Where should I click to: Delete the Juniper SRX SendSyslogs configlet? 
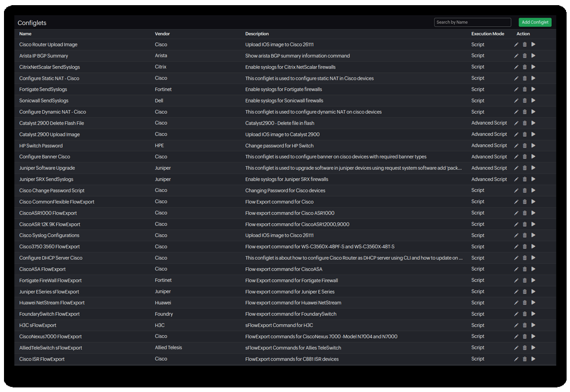pos(524,179)
